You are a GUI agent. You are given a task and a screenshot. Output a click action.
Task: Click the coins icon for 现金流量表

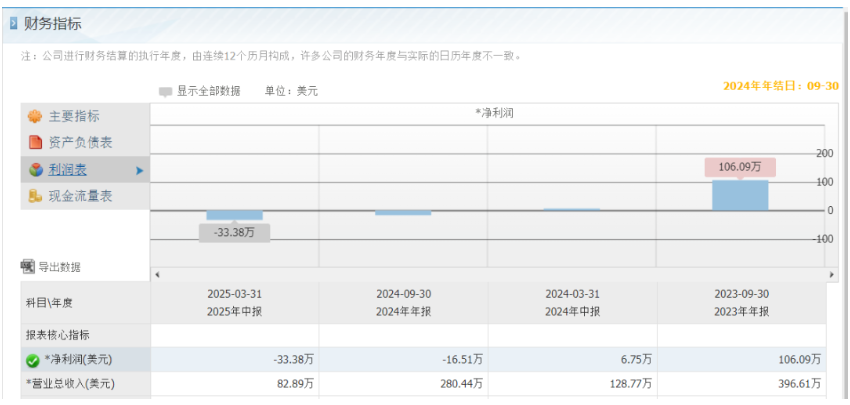click(35, 197)
